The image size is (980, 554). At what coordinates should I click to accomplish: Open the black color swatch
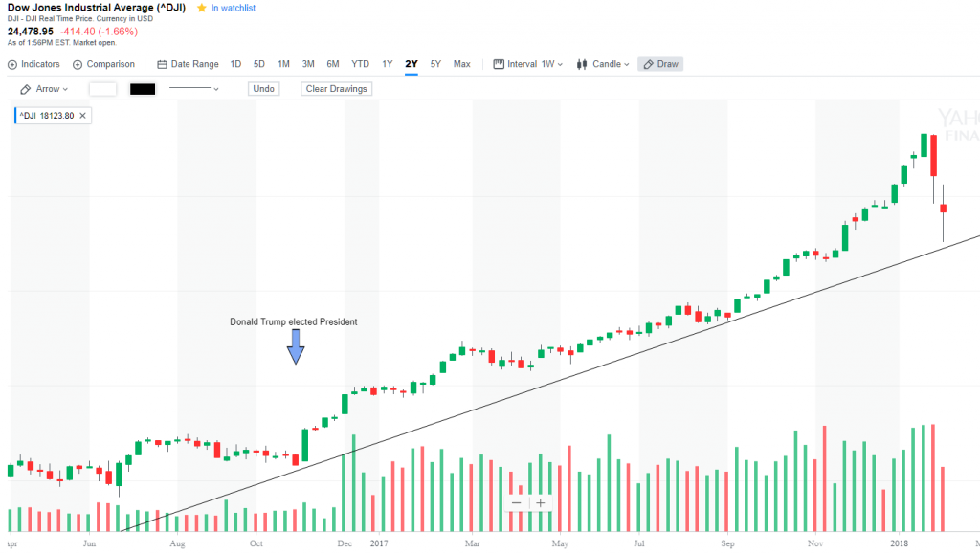[143, 89]
